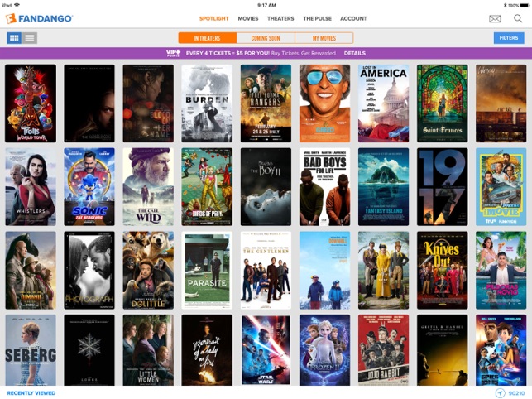Open Blood on Her Name poster
Image resolution: width=532 pixels, height=399 pixels.
pos(148,103)
